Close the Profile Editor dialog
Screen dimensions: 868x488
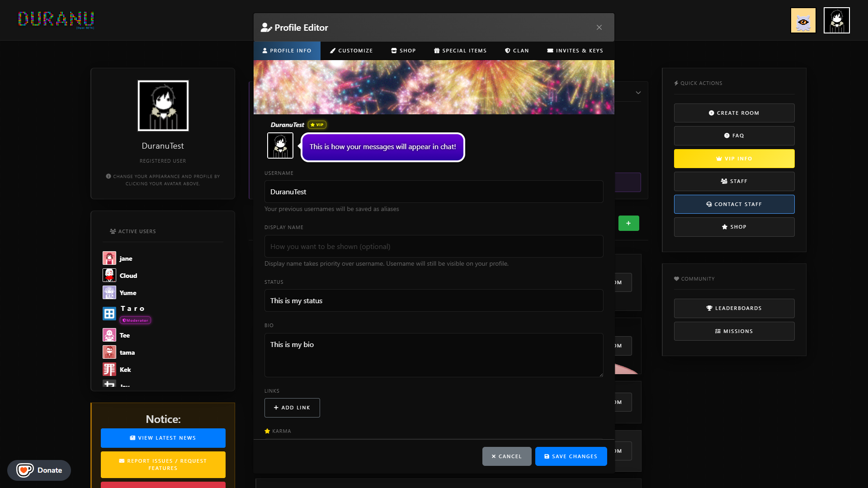(599, 28)
